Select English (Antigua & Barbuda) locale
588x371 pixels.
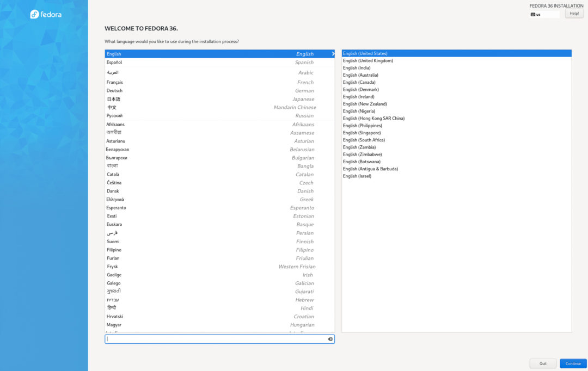click(x=456, y=169)
